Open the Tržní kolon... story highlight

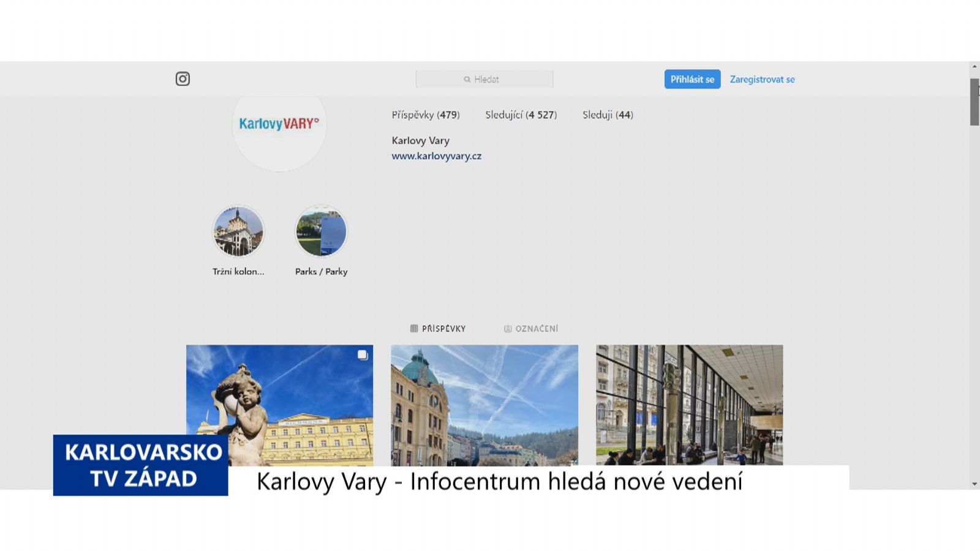(238, 231)
